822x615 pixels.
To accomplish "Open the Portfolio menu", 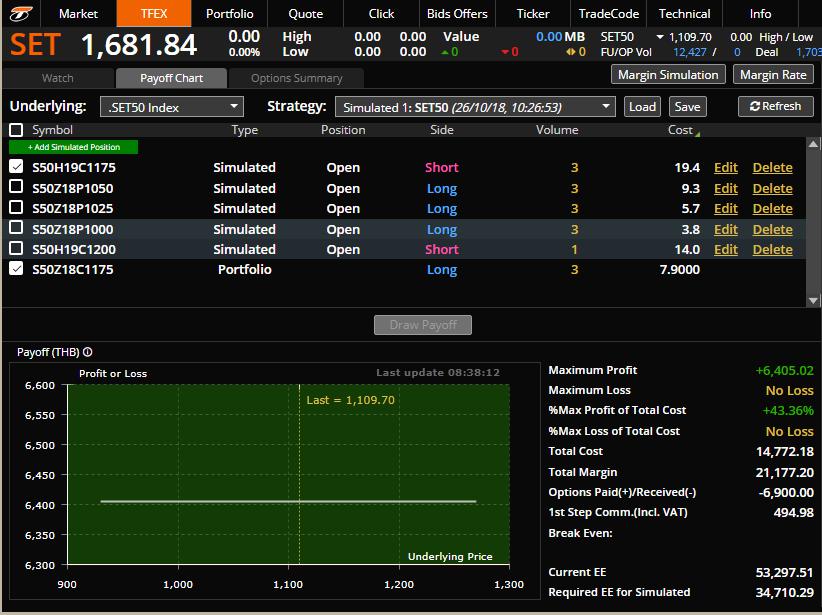I will [230, 14].
